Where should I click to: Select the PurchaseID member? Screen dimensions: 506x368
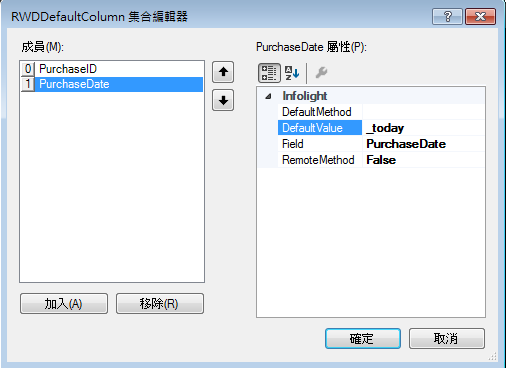tap(112, 69)
